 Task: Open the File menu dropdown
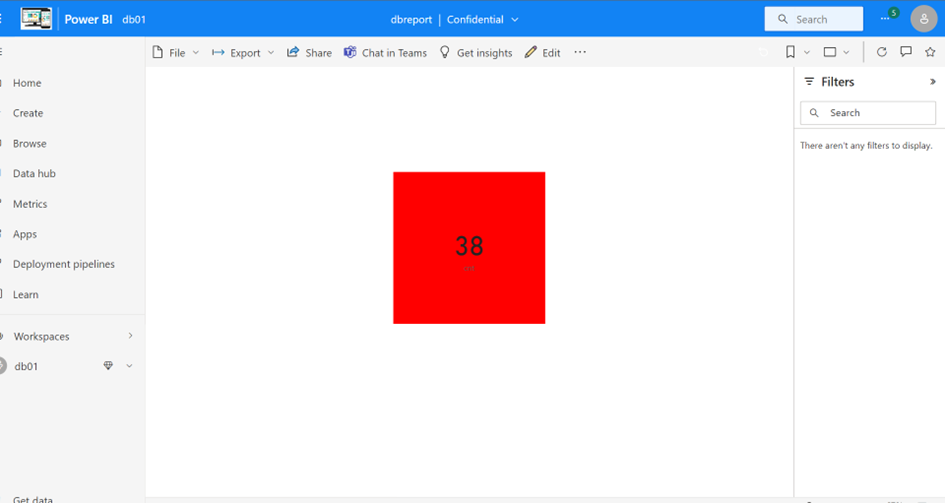[176, 53]
